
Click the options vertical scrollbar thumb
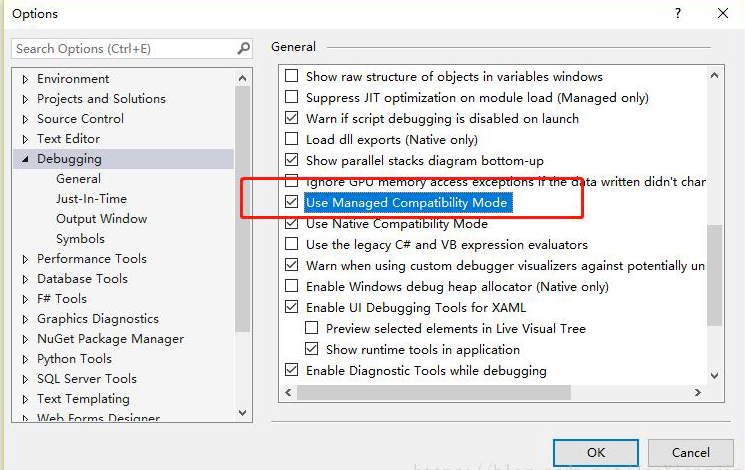point(714,276)
